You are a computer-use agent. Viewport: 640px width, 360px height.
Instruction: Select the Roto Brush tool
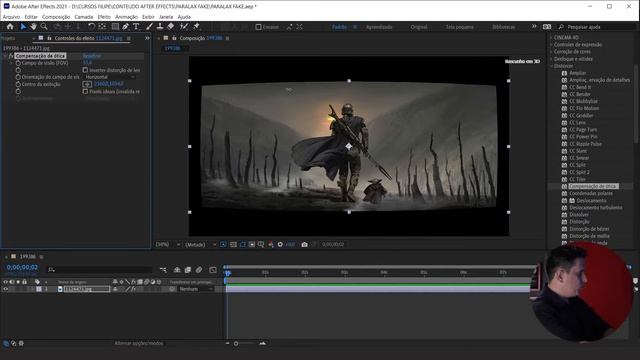[x=184, y=27]
